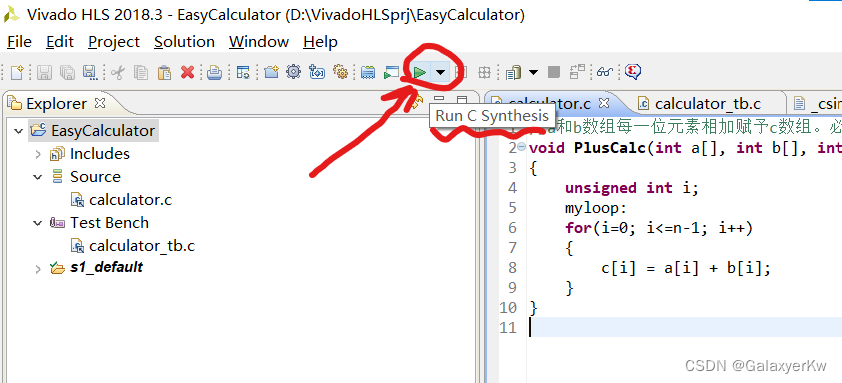The image size is (842, 383).
Task: Click the gray Stop square icon
Action: click(x=554, y=72)
